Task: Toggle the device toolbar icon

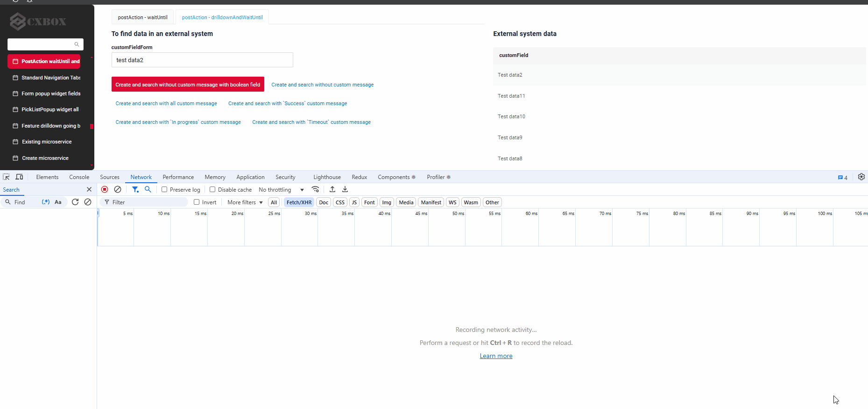Action: (x=19, y=177)
